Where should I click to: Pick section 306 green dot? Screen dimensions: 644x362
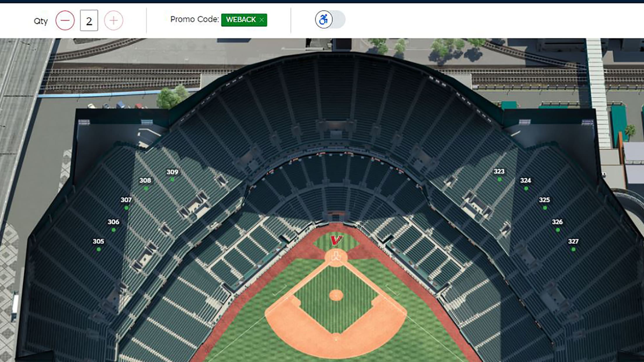(x=113, y=230)
